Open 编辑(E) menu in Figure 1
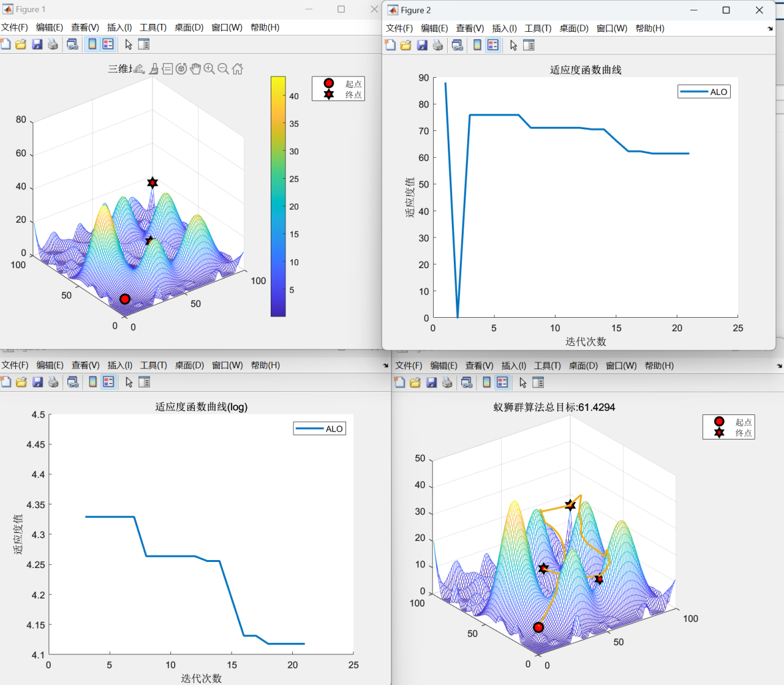 50,28
